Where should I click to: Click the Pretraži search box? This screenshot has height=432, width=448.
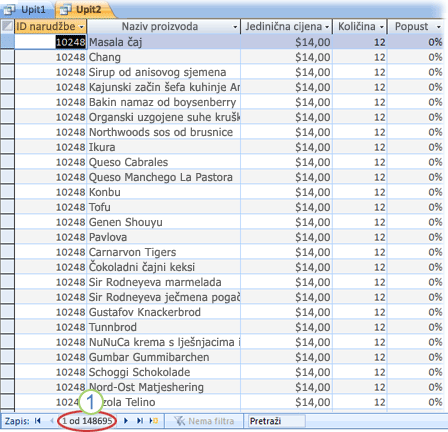pyautogui.click(x=277, y=421)
